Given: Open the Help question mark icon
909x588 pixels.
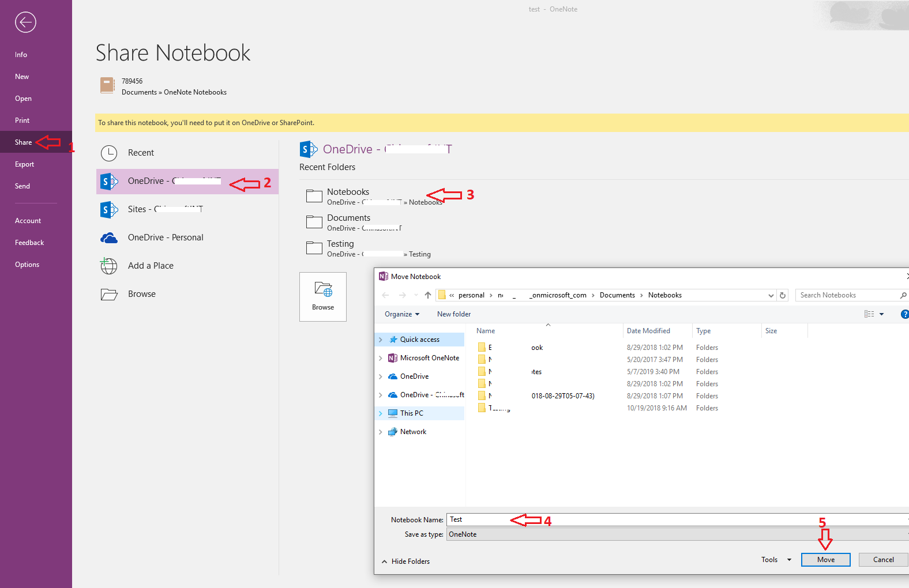Looking at the screenshot, I should [x=904, y=314].
